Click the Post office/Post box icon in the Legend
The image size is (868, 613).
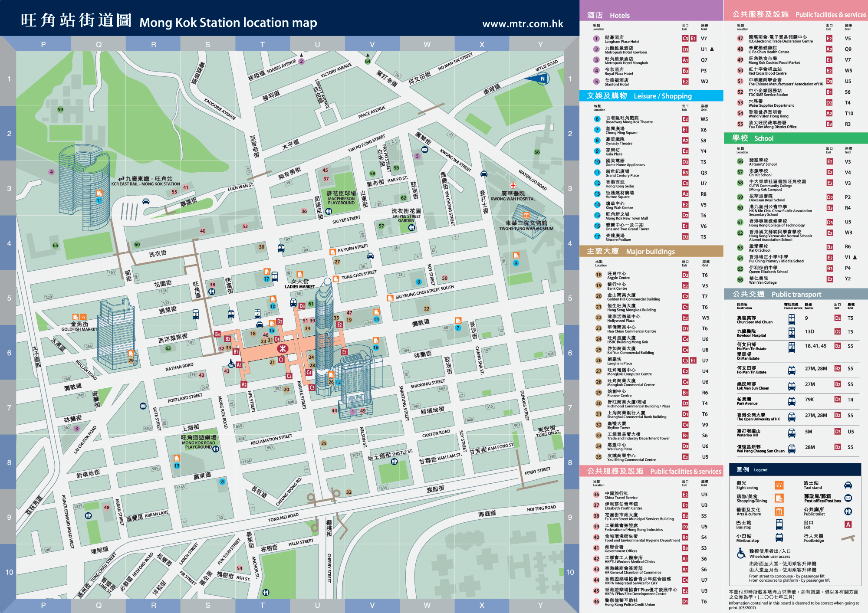(848, 498)
